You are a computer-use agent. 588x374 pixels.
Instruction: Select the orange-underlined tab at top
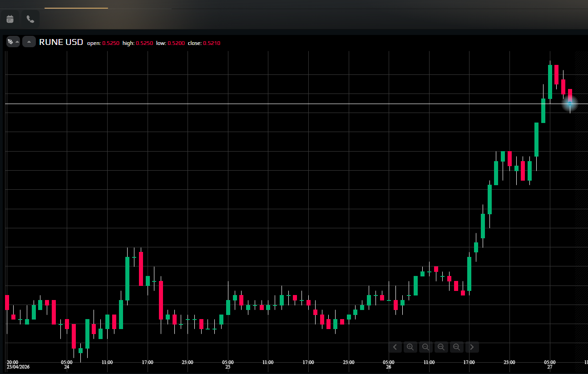coord(76,5)
